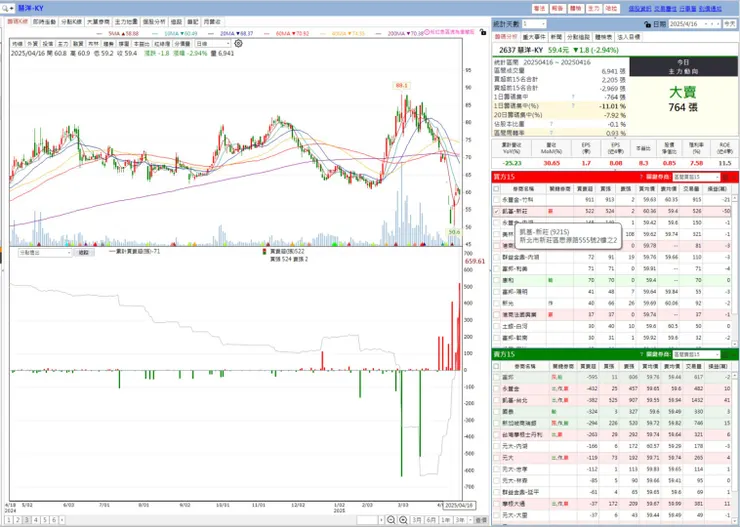Screen dimensions: 740x527
Task: Set chart range to 1年
Action: (x=446, y=520)
